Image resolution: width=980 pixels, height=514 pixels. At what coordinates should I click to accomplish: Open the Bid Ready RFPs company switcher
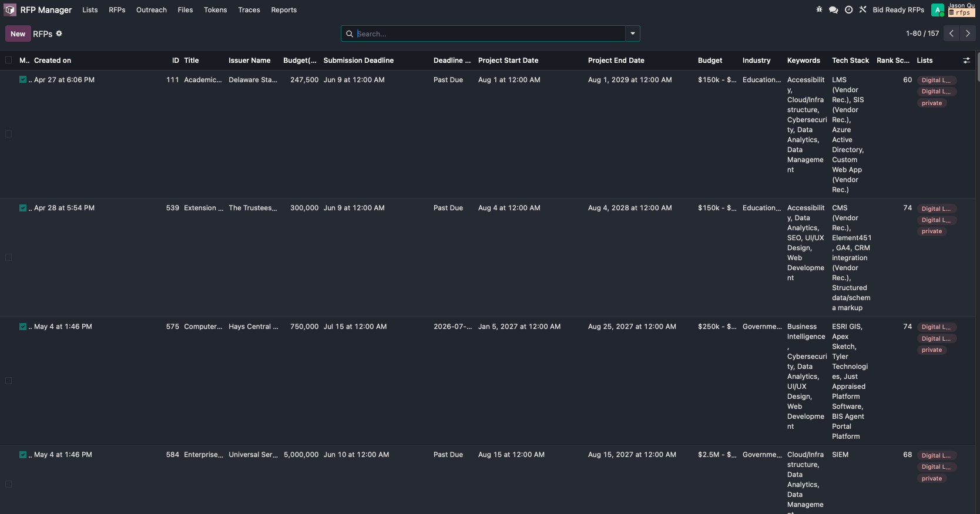[x=898, y=10]
